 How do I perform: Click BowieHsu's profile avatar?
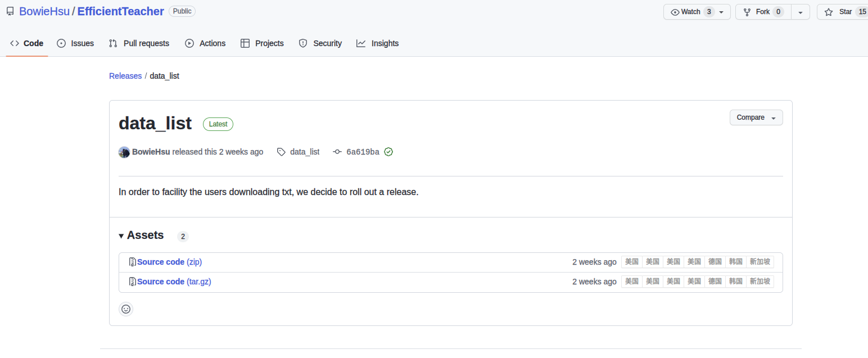[124, 152]
